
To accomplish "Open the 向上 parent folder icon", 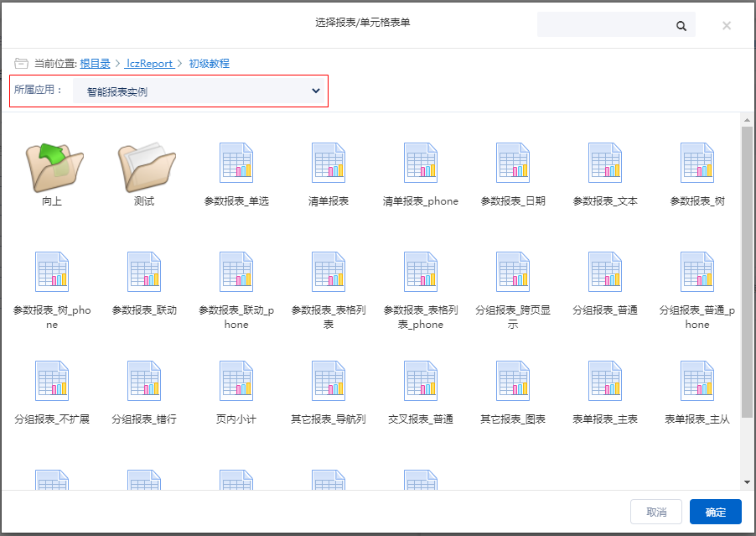I will pos(52,166).
